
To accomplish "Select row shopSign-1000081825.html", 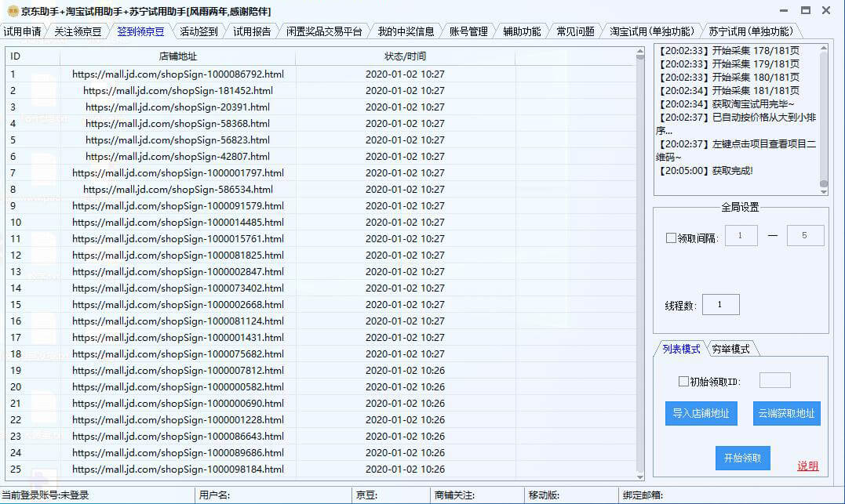I will (320, 256).
